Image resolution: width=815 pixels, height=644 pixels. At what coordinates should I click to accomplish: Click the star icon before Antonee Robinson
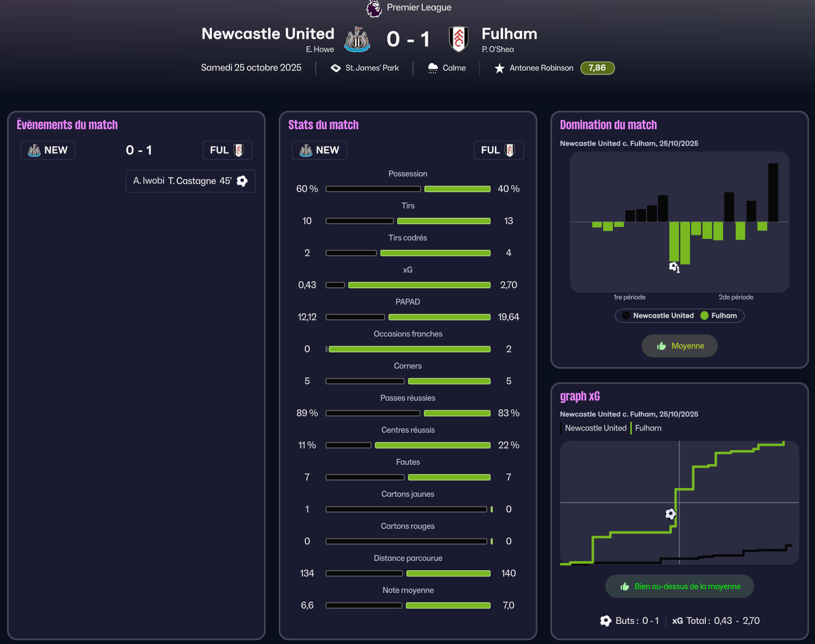tap(499, 68)
